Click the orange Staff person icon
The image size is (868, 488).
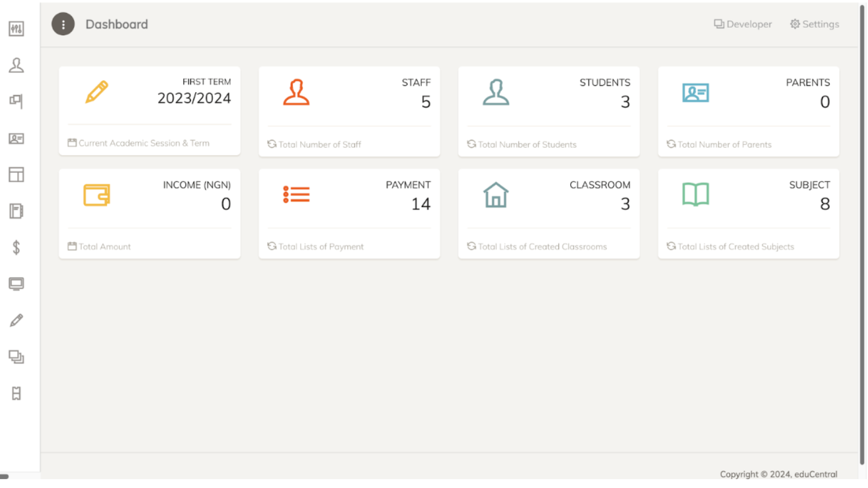296,93
